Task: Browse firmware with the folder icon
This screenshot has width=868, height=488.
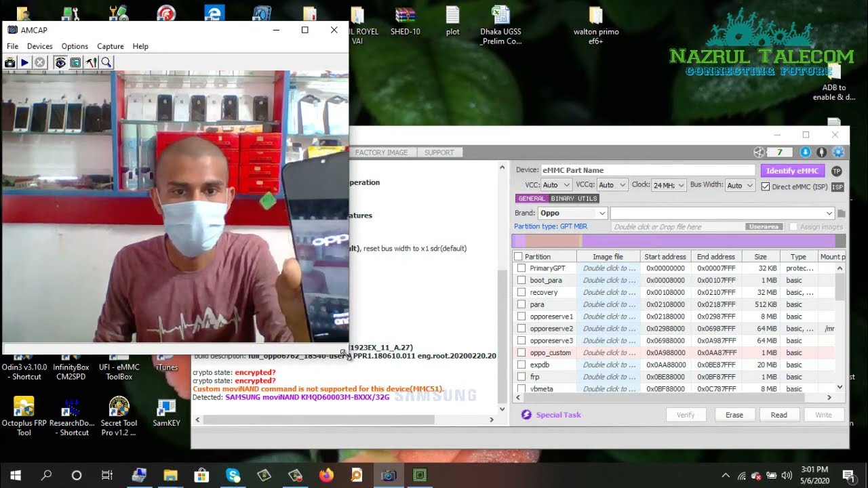Action: (x=842, y=213)
